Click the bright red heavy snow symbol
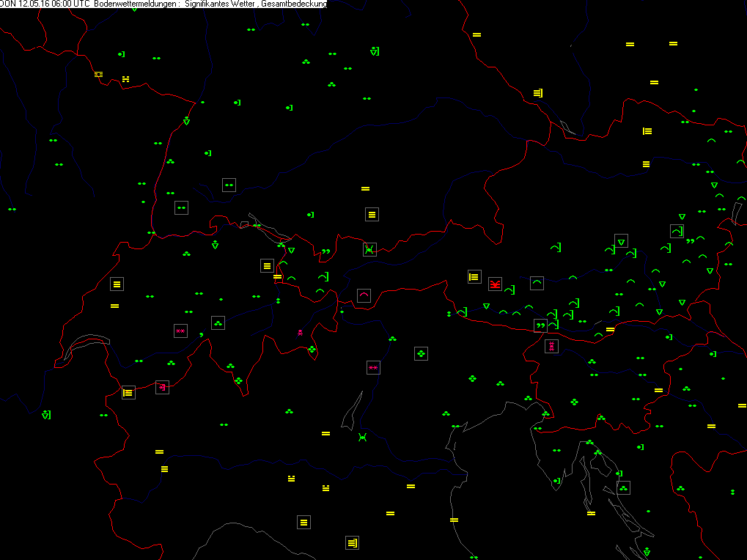The height and width of the screenshot is (560, 747). click(x=495, y=284)
